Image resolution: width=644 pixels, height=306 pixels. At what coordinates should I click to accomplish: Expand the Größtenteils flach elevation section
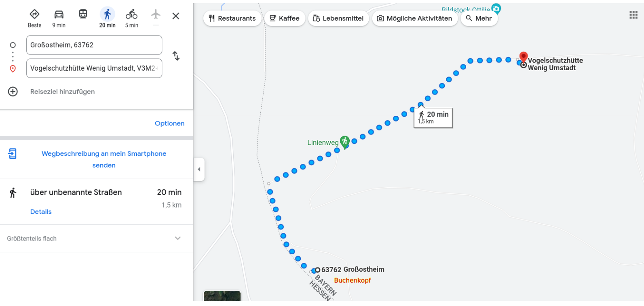(177, 239)
